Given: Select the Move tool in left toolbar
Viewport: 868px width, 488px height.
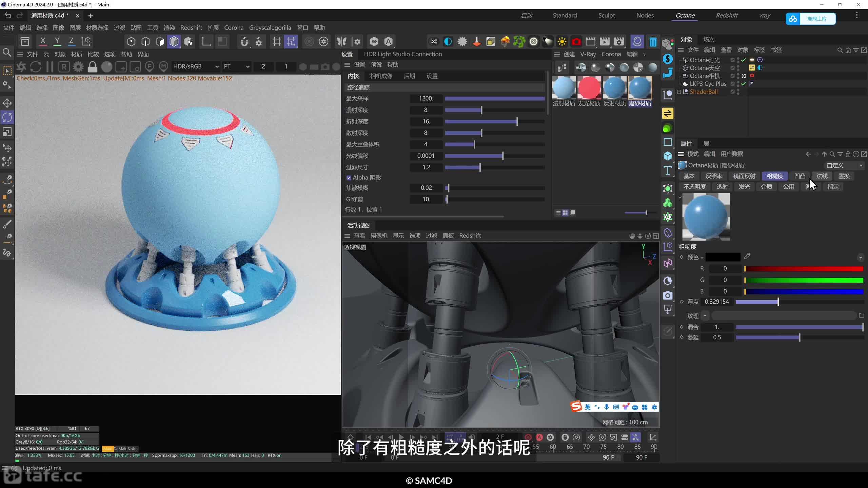Looking at the screenshot, I should click(7, 103).
